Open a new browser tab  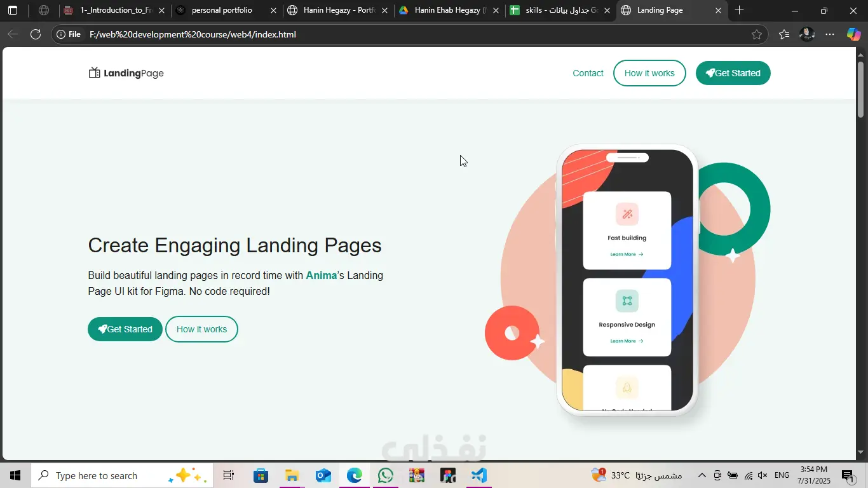click(739, 10)
